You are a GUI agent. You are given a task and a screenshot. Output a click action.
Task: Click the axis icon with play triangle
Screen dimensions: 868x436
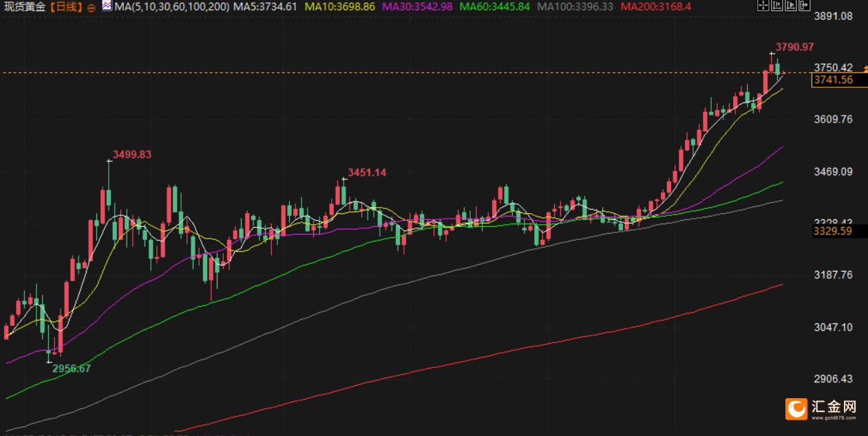[790, 6]
